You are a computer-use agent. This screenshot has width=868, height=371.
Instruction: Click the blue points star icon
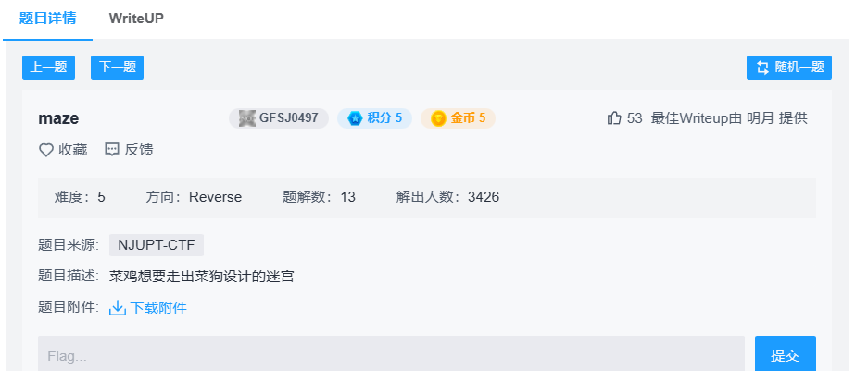pos(355,118)
